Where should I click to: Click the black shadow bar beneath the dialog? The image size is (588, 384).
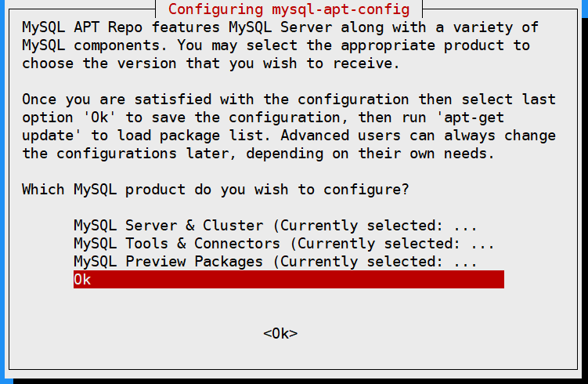300,381
